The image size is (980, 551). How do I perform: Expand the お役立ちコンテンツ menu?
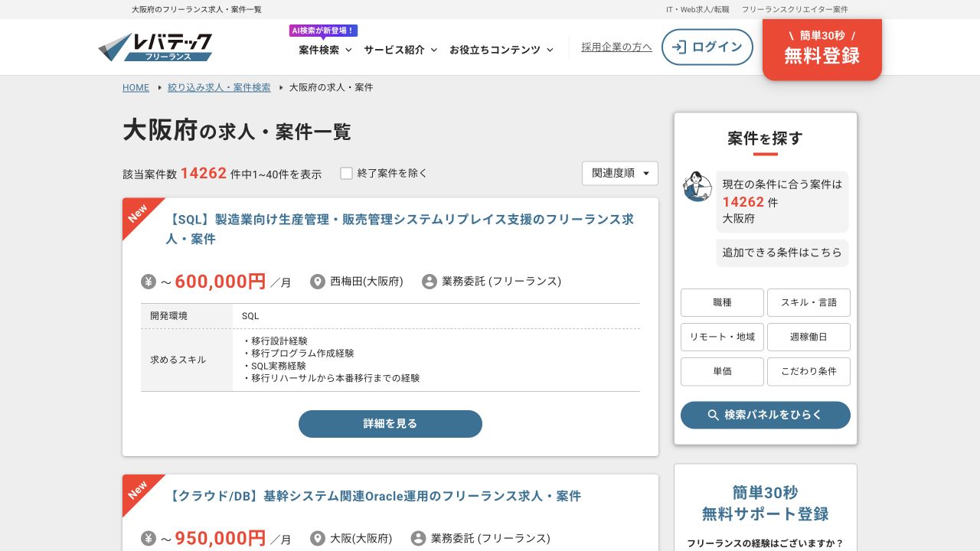[x=501, y=50]
